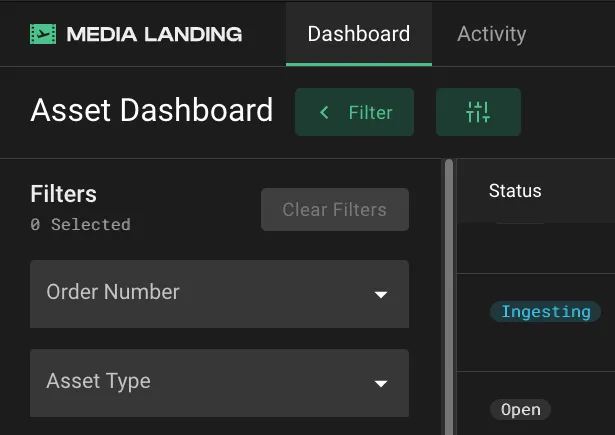Click the Order Number dropdown arrow
The width and height of the screenshot is (615, 435).
[380, 295]
